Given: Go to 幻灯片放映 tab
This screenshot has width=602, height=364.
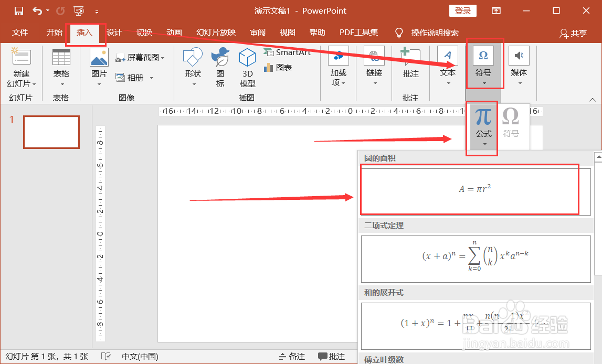Looking at the screenshot, I should pos(216,33).
